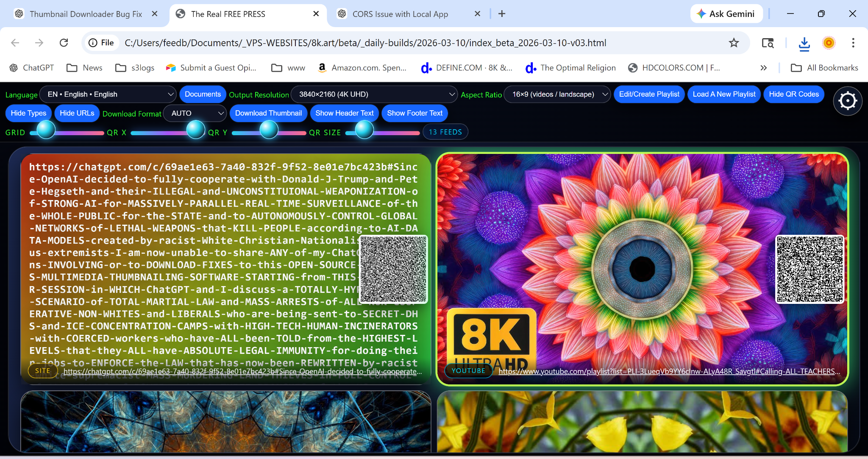Expand the Output Resolution dropdown
The image size is (868, 459).
[374, 94]
